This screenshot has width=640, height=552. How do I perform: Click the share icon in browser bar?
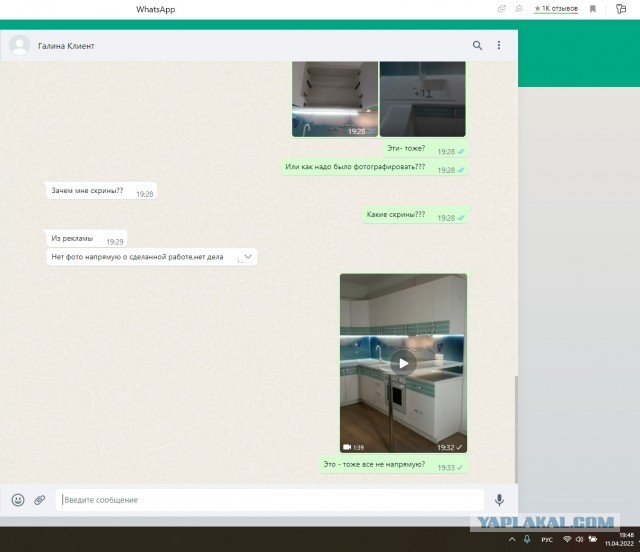pos(502,9)
